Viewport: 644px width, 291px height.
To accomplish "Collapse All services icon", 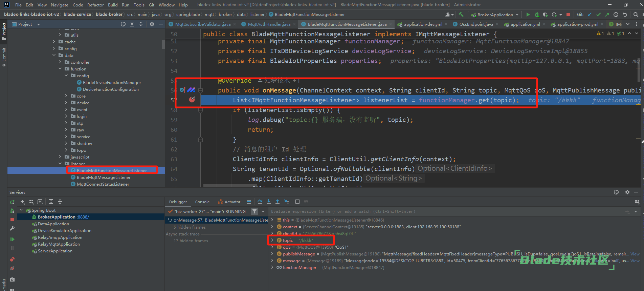I will [60, 202].
